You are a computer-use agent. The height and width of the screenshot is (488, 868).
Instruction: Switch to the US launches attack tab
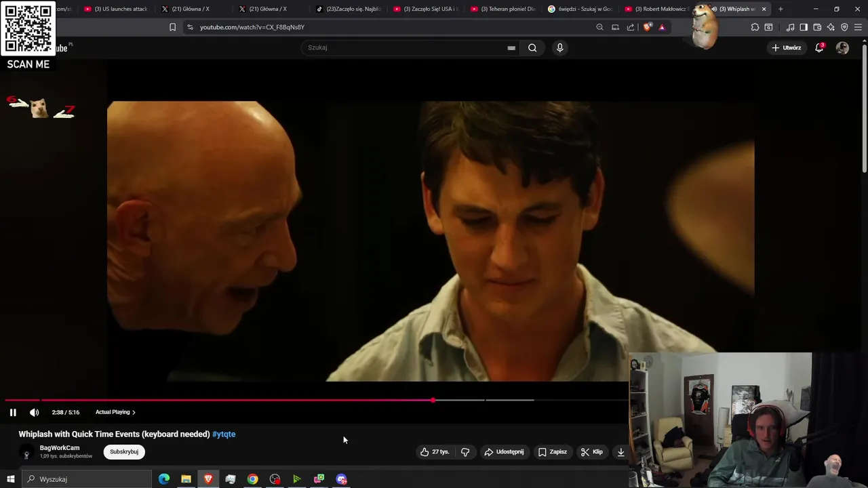pos(115,9)
